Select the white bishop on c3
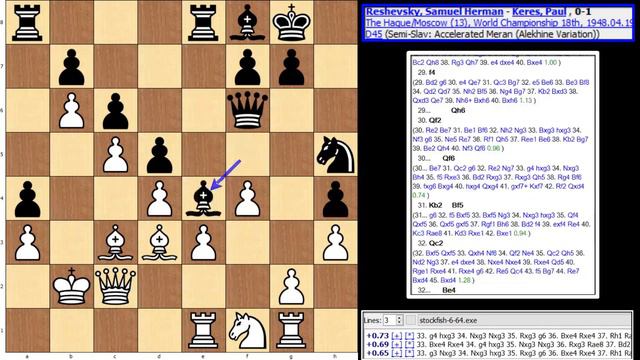This screenshot has height=360, width=640. pos(115,242)
